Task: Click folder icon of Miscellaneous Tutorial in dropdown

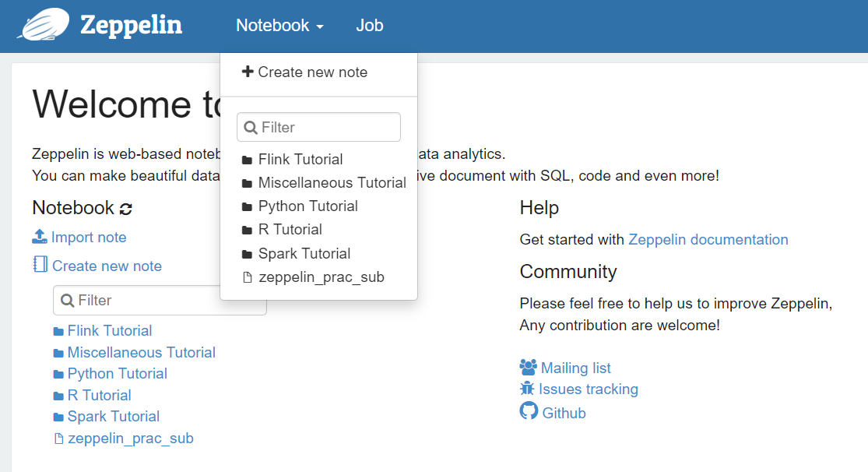Action: pyautogui.click(x=248, y=183)
